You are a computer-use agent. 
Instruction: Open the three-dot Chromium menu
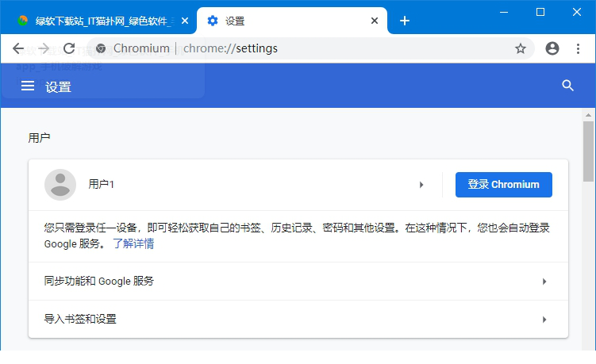pos(578,48)
